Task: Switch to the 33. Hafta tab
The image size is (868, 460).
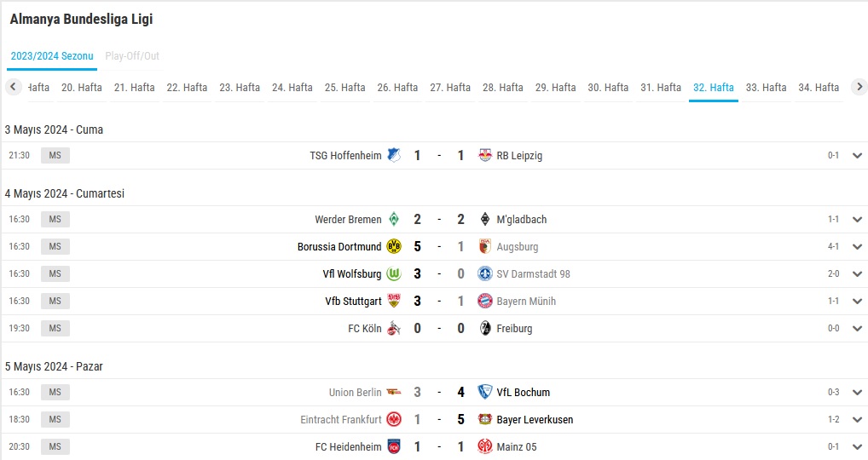Action: coord(766,88)
